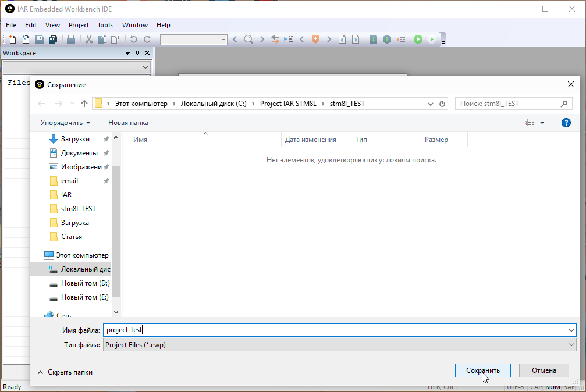Collapse folders with Скрыть папки
This screenshot has height=392, width=586.
[65, 372]
